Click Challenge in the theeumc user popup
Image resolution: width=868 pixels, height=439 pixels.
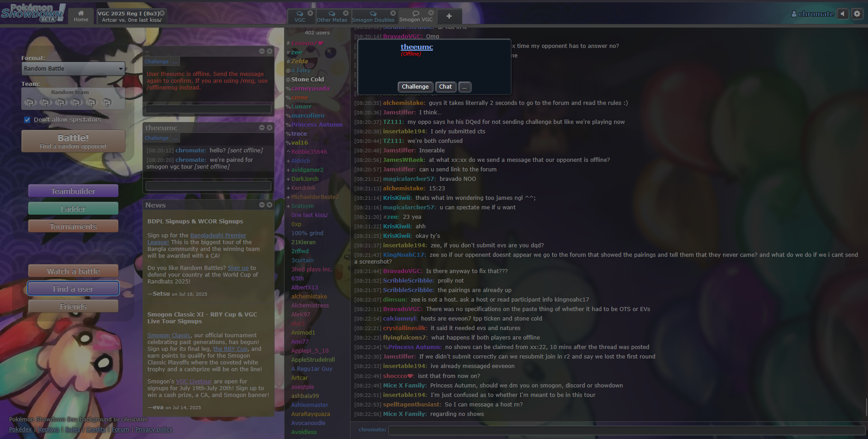pos(415,87)
